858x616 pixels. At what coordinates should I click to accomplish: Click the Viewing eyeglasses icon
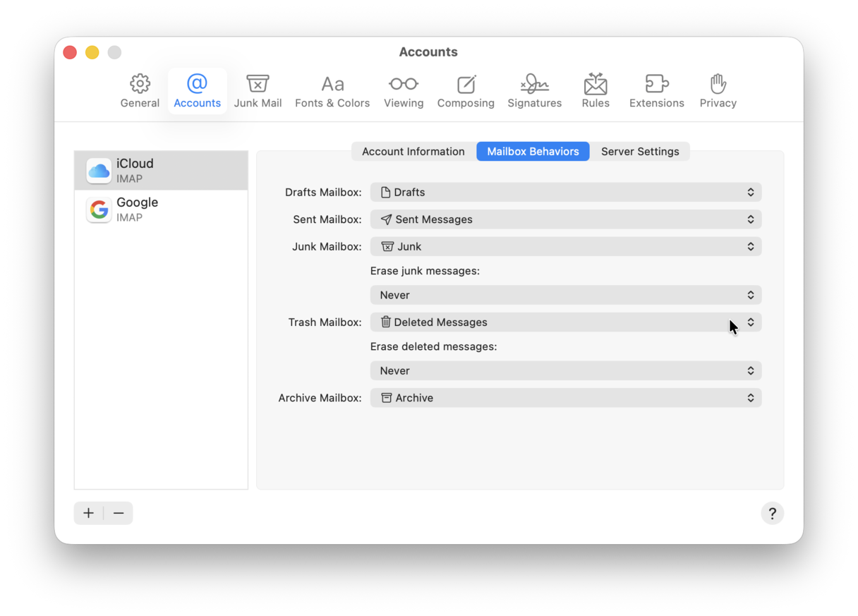coord(403,90)
